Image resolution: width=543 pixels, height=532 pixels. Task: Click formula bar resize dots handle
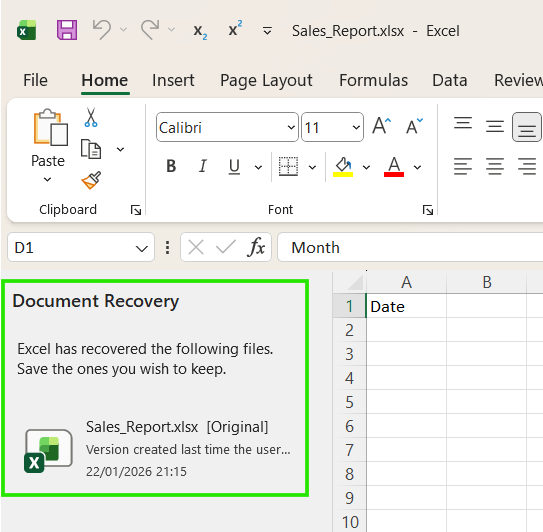[x=168, y=248]
